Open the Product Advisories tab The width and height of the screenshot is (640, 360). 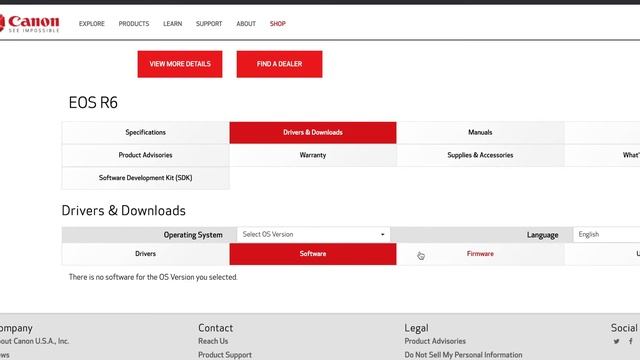(x=145, y=155)
